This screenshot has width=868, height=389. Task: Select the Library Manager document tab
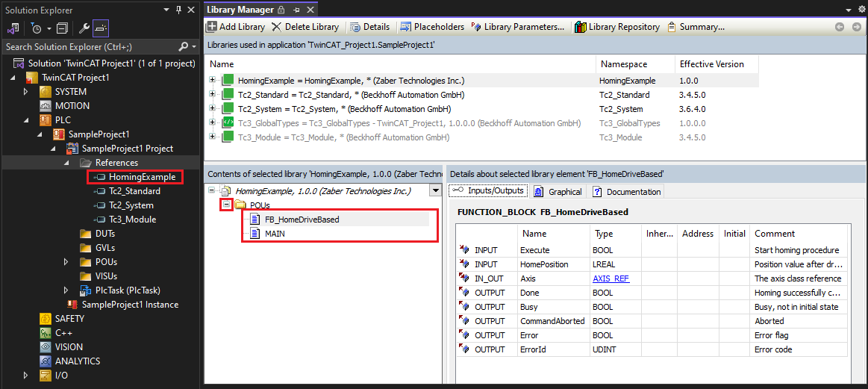(x=240, y=10)
